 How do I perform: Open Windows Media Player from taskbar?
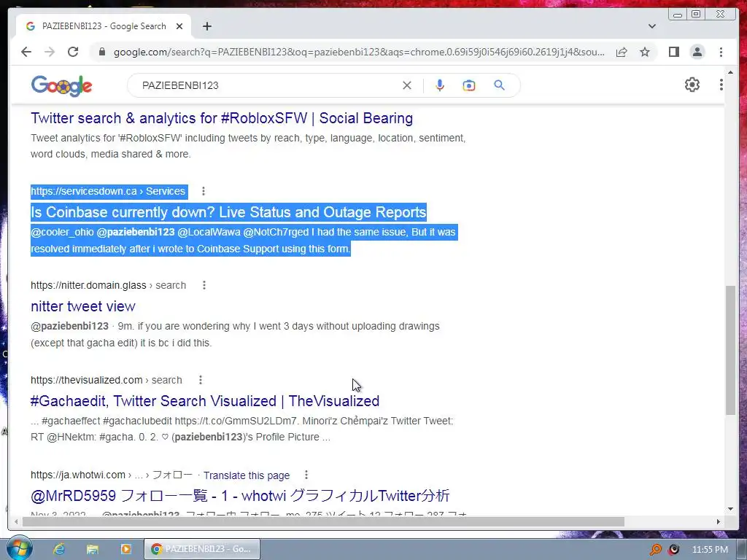tap(125, 549)
